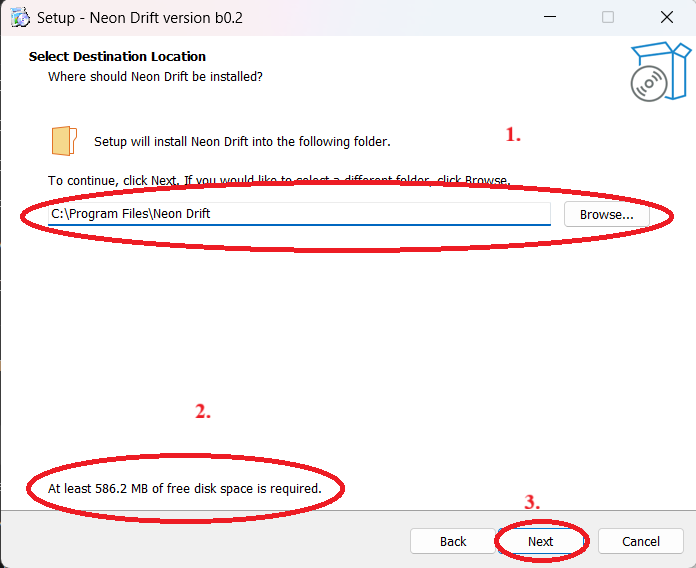Click the destination folder path field
Image resolution: width=696 pixels, height=568 pixels.
300,214
